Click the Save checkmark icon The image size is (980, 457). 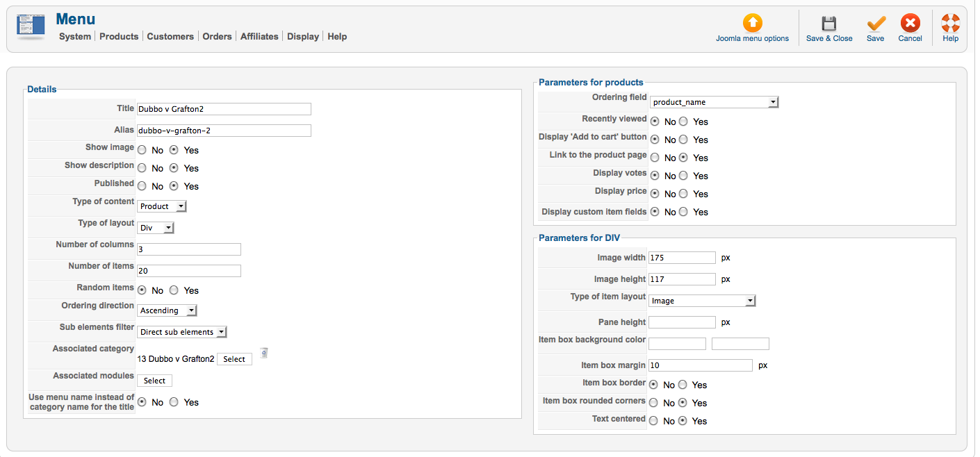pos(876,23)
